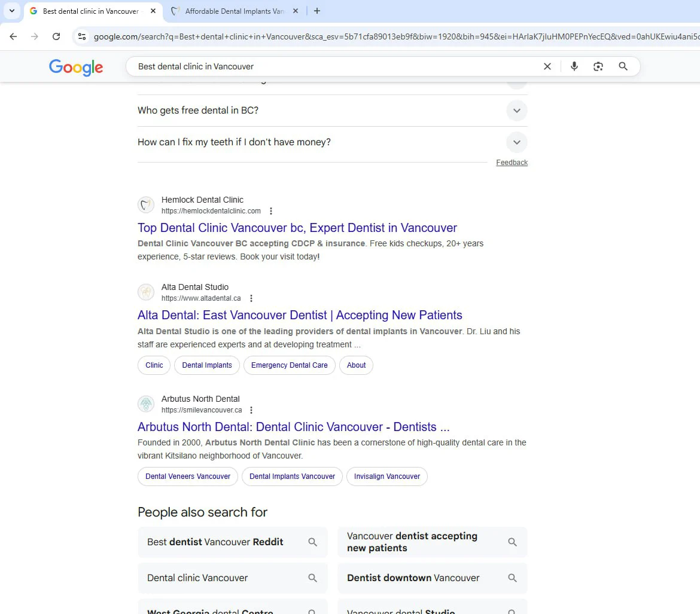Screen dimensions: 700x614
Task: Click the magnifier search button
Action: 623,66
